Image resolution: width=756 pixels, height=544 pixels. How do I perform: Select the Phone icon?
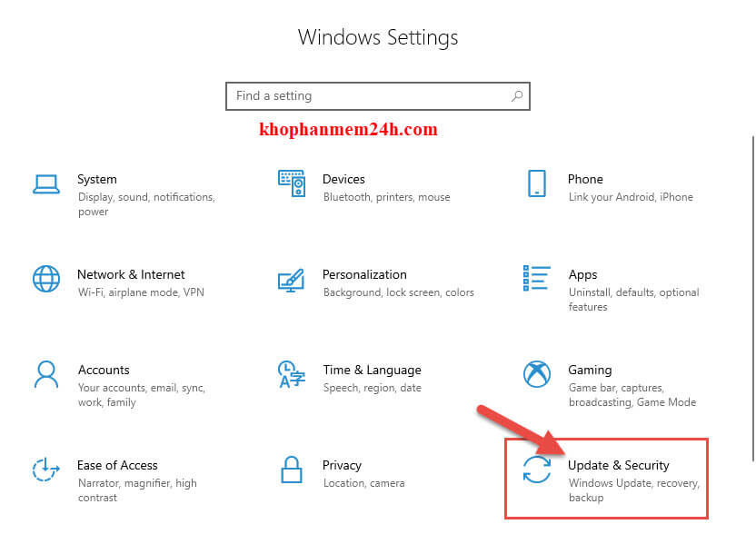click(x=536, y=183)
